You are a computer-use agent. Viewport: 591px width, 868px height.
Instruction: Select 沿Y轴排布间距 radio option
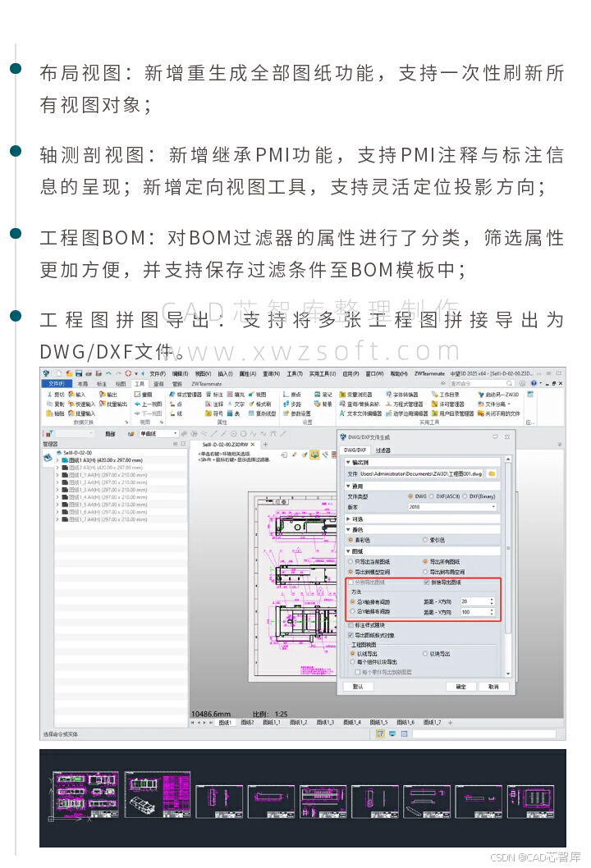point(352,612)
